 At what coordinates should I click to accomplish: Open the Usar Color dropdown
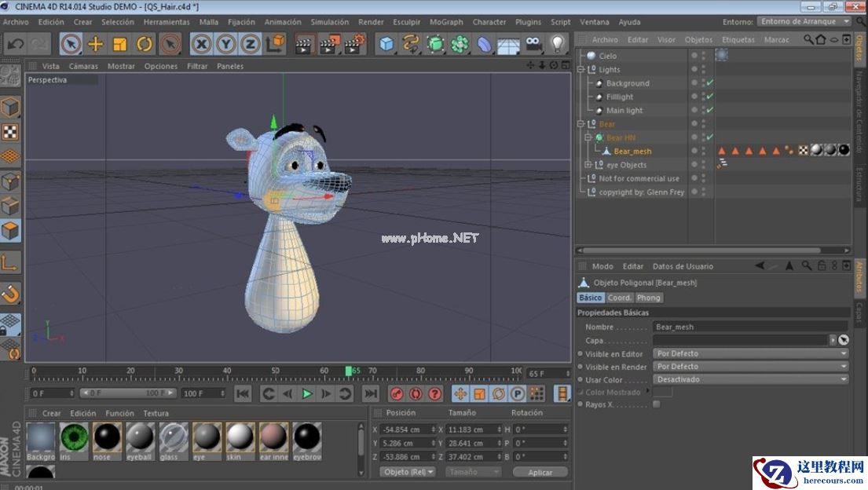point(751,379)
